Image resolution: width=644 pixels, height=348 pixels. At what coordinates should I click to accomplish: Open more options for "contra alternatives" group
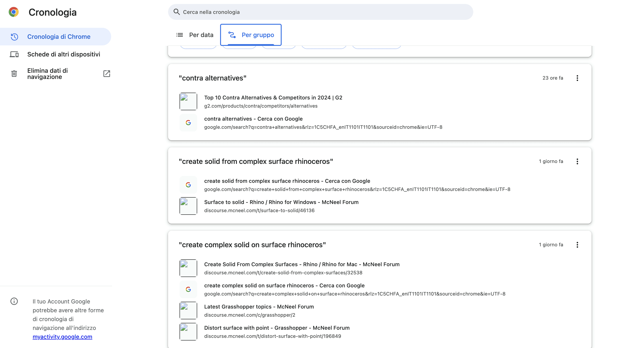(577, 78)
